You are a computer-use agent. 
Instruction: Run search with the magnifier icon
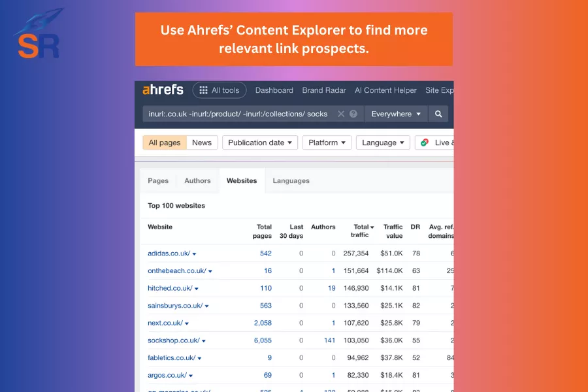pyautogui.click(x=438, y=114)
